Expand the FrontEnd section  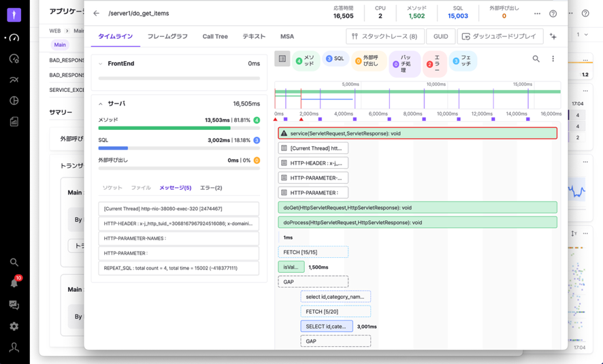pos(101,64)
